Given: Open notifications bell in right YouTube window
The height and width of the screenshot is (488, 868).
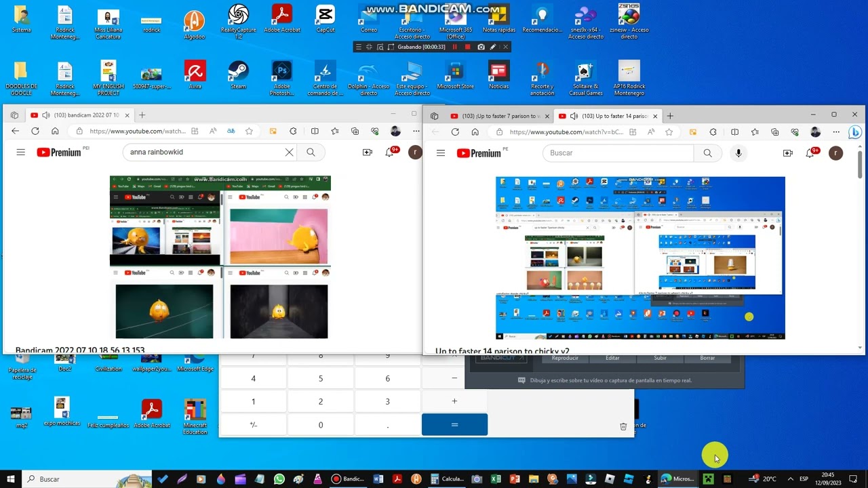Looking at the screenshot, I should 810,153.
